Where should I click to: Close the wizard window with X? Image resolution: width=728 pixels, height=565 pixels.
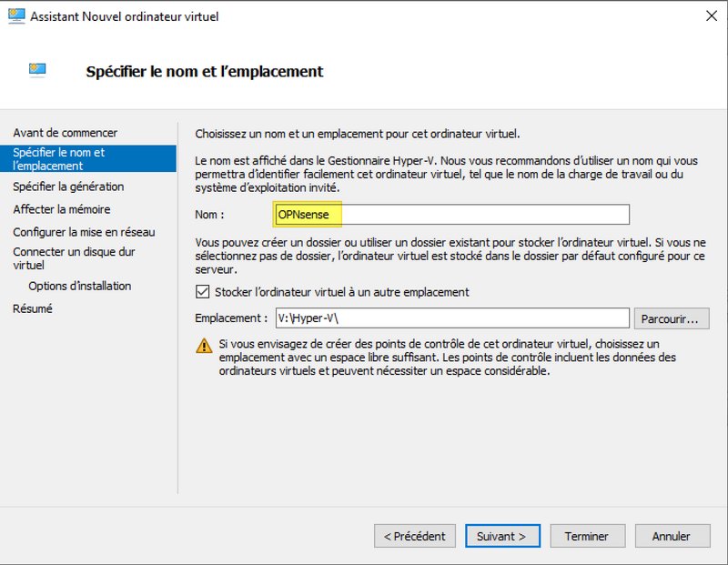[710, 16]
